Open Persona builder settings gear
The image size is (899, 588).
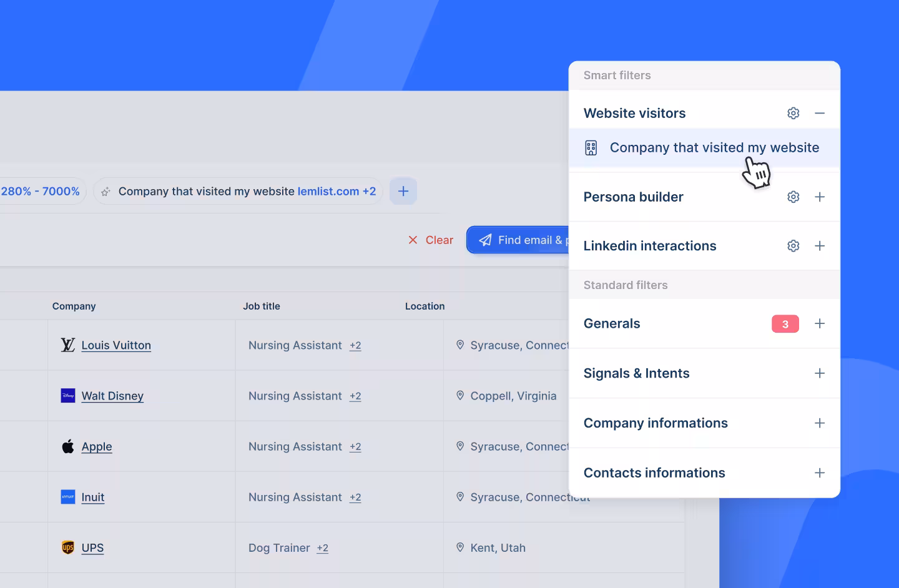click(793, 197)
